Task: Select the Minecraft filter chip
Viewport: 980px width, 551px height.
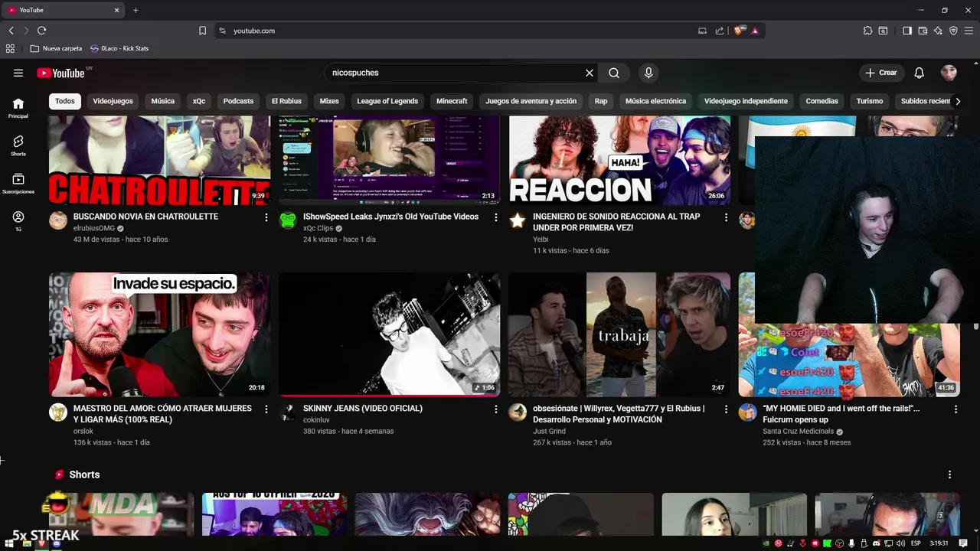Action: click(x=452, y=101)
